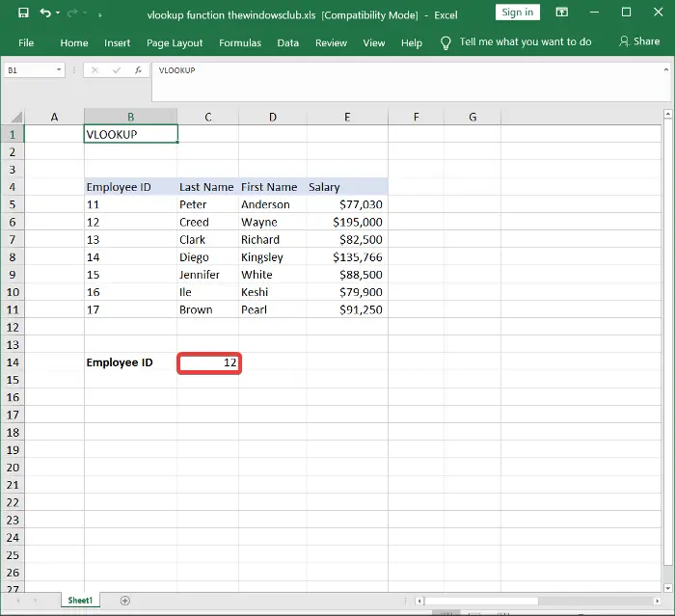The height and width of the screenshot is (616, 675).
Task: Select column E header
Action: click(x=347, y=117)
